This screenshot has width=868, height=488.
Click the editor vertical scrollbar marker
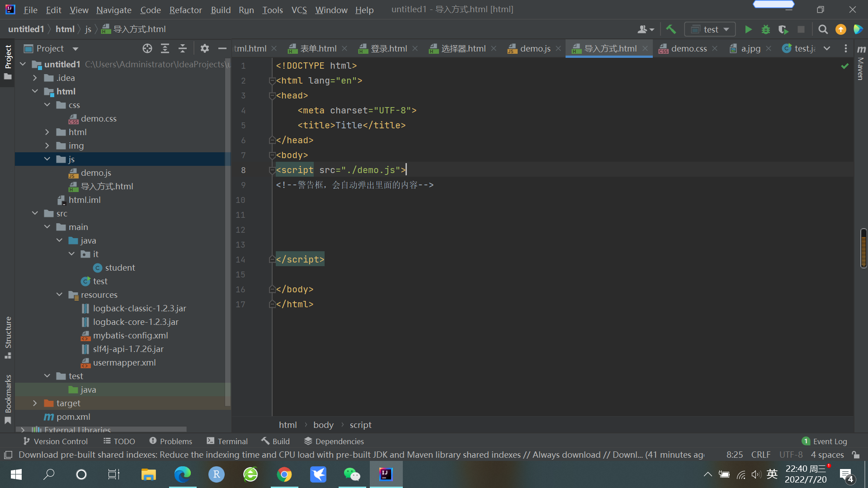pos(863,249)
